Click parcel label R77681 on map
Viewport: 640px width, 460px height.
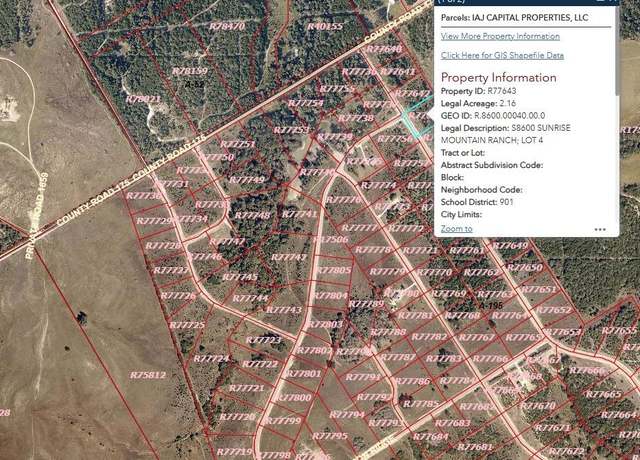(x=474, y=447)
